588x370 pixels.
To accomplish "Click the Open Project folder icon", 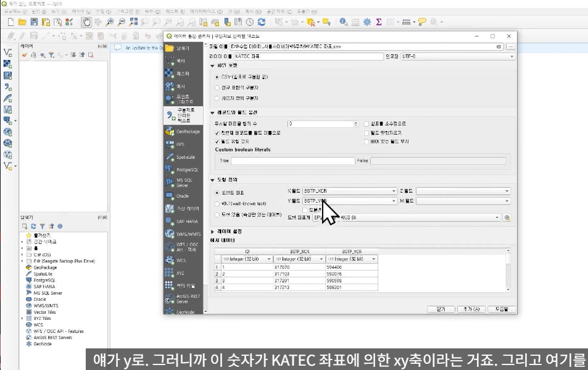I will pyautogui.click(x=22, y=22).
